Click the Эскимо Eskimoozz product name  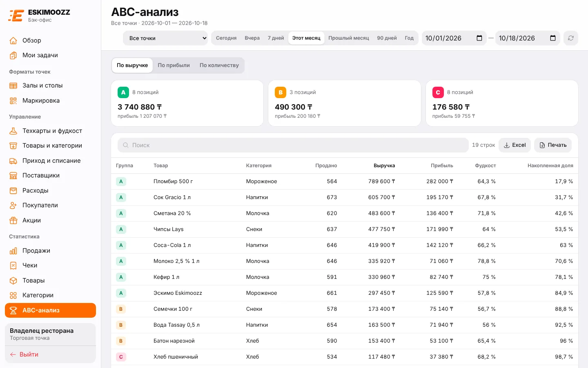178,293
